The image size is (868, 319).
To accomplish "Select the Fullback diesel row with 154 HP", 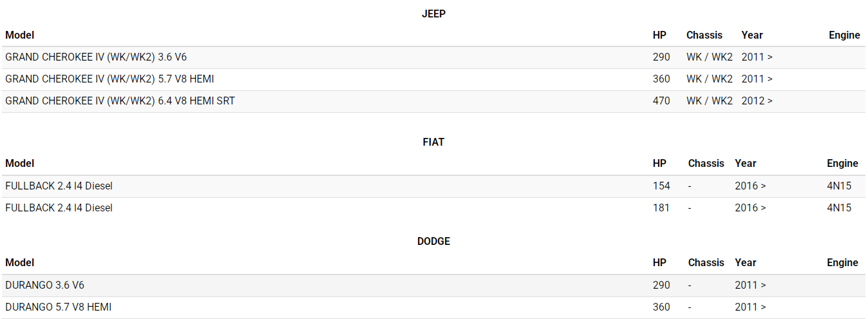I will click(59, 186).
